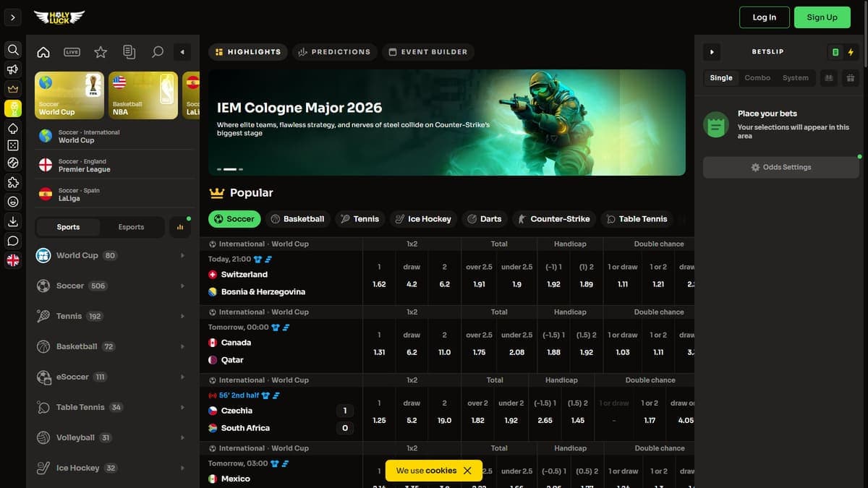This screenshot has height=488, width=868.
Task: Filter popular events by Tennis
Action: pos(359,219)
